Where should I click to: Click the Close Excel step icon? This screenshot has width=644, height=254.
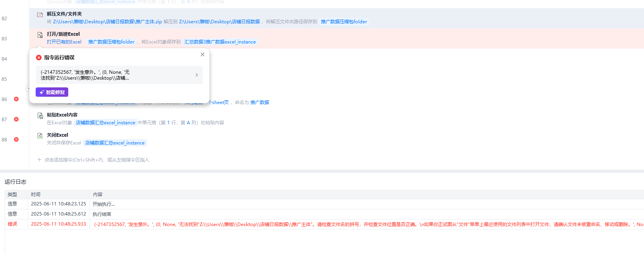(x=40, y=136)
